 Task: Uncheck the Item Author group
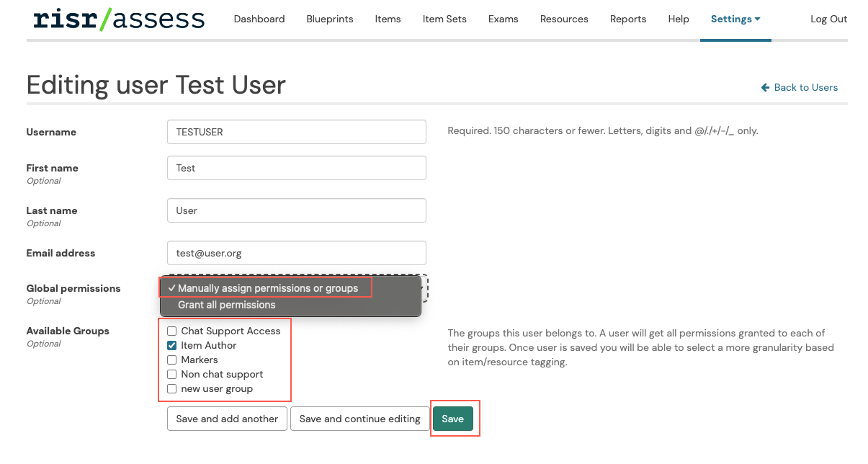coord(172,346)
